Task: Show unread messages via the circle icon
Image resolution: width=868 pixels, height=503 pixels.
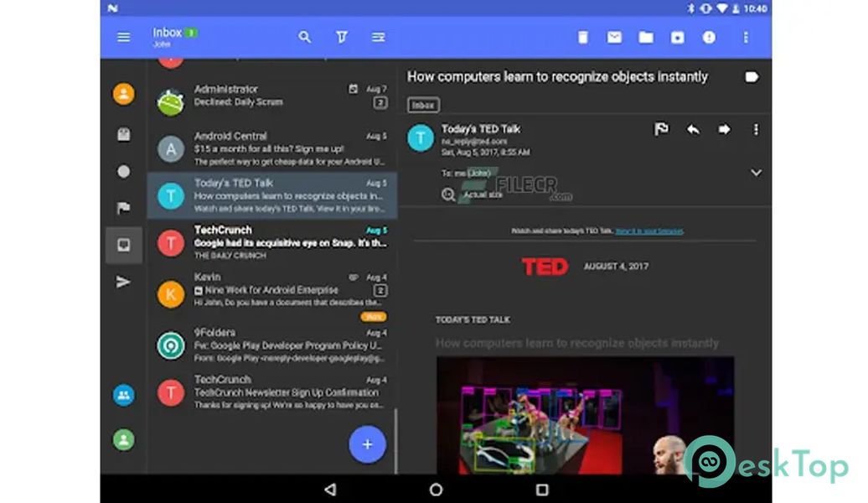Action: coord(123,172)
